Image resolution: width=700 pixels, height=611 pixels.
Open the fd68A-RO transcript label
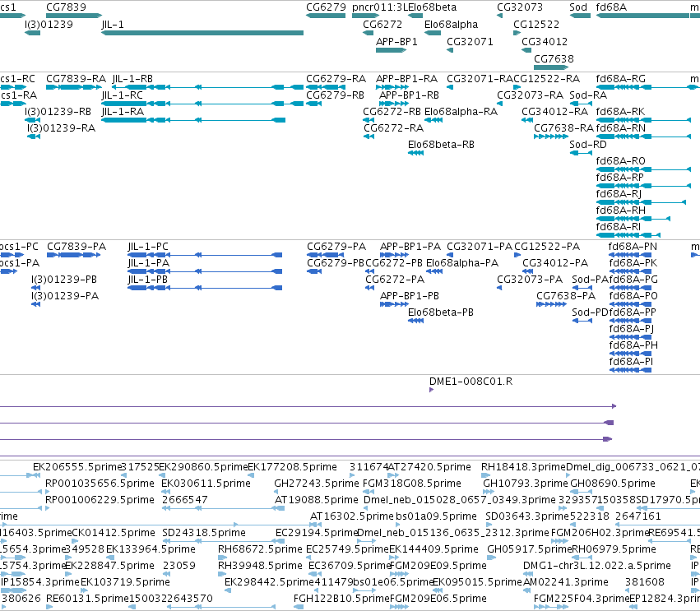620,161
